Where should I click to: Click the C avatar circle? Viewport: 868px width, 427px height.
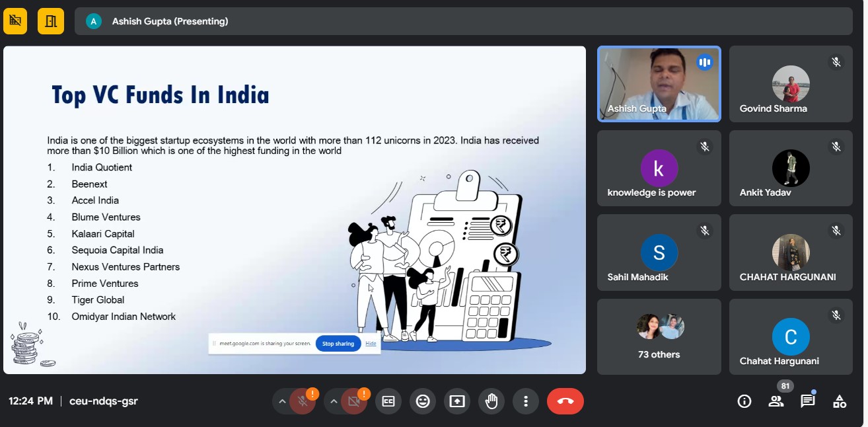pyautogui.click(x=791, y=336)
